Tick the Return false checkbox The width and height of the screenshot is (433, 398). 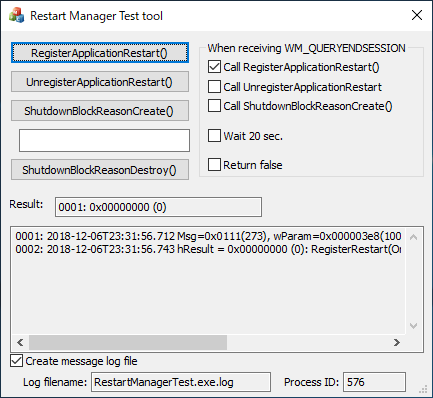click(x=214, y=164)
